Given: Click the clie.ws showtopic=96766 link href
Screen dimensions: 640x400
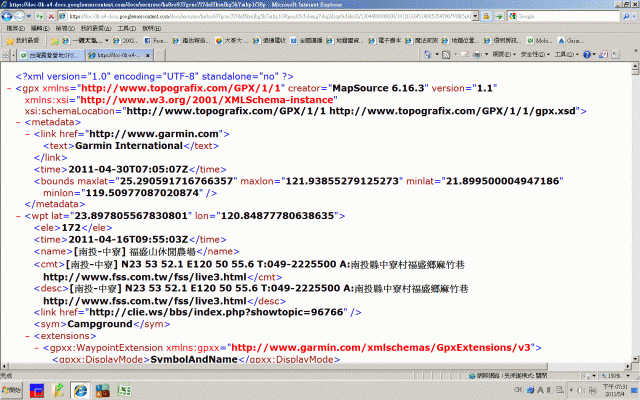Looking at the screenshot, I should tap(216, 312).
